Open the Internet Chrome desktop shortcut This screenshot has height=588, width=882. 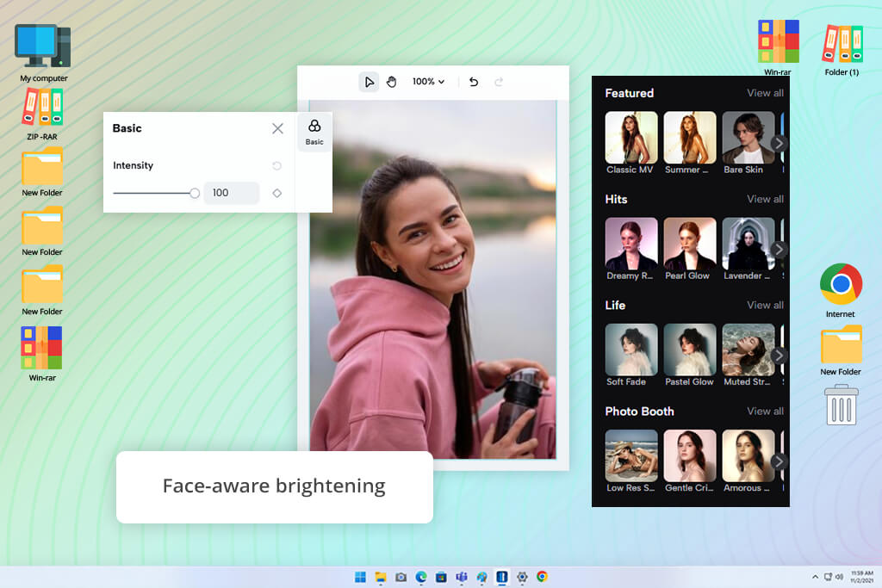[x=841, y=290]
